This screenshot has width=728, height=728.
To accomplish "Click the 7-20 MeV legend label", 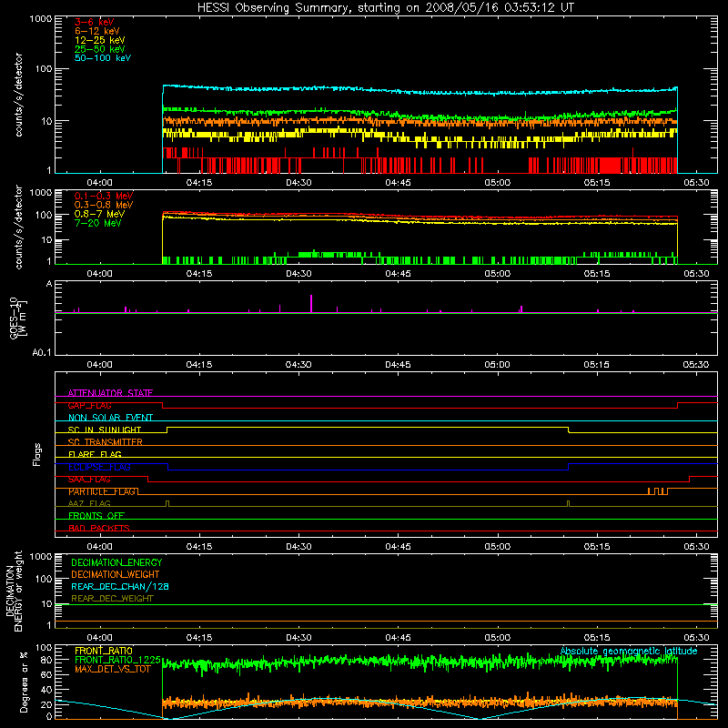I will pyautogui.click(x=98, y=223).
